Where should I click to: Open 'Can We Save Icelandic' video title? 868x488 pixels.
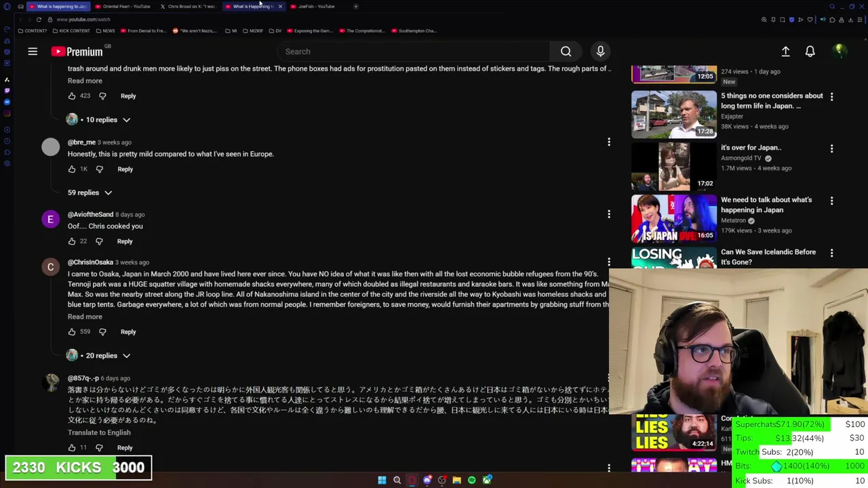click(x=768, y=257)
